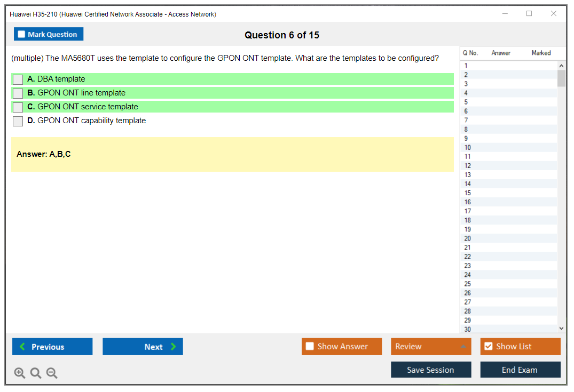
Task: Go to the Next question
Action: click(x=143, y=347)
